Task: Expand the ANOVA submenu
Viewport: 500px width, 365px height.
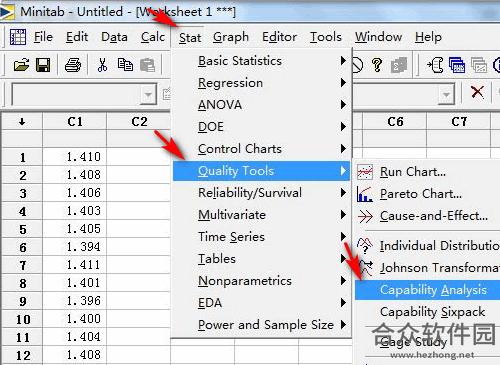Action: pyautogui.click(x=262, y=105)
